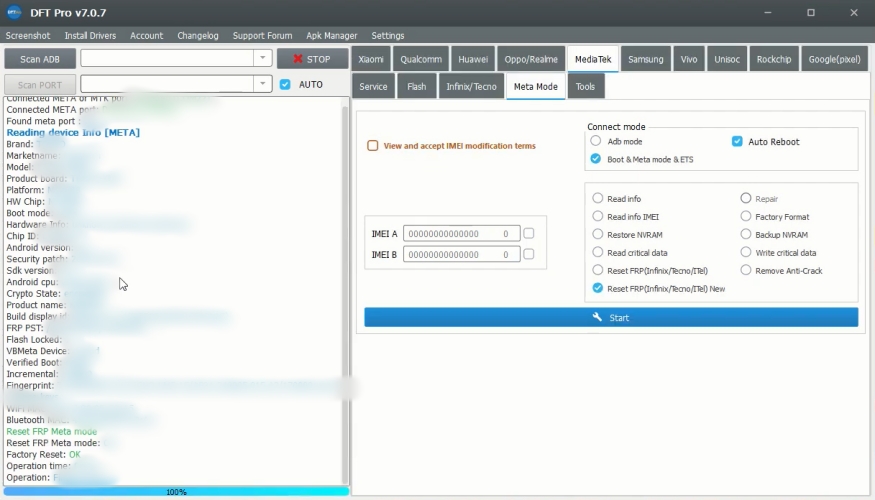The height and width of the screenshot is (500, 875).
Task: Click 'Reading device info [META]' log line
Action: point(73,132)
